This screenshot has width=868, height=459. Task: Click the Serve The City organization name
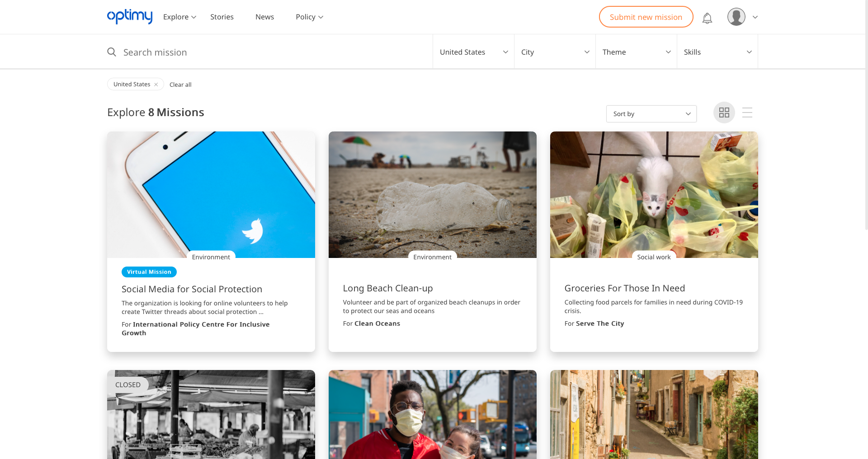tap(600, 323)
